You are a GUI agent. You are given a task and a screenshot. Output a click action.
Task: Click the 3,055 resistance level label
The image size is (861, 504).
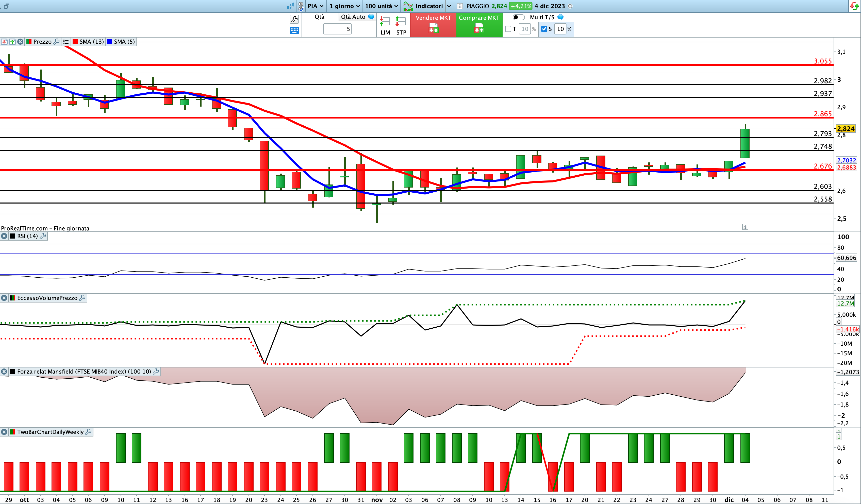[x=823, y=61]
